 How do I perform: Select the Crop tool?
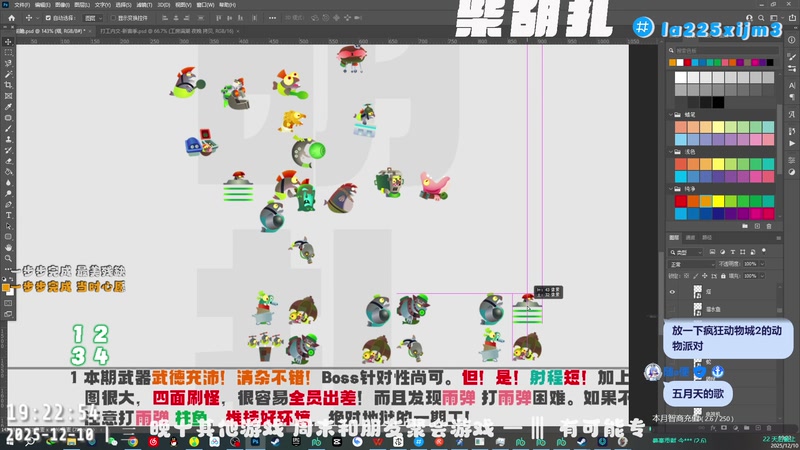(x=8, y=85)
